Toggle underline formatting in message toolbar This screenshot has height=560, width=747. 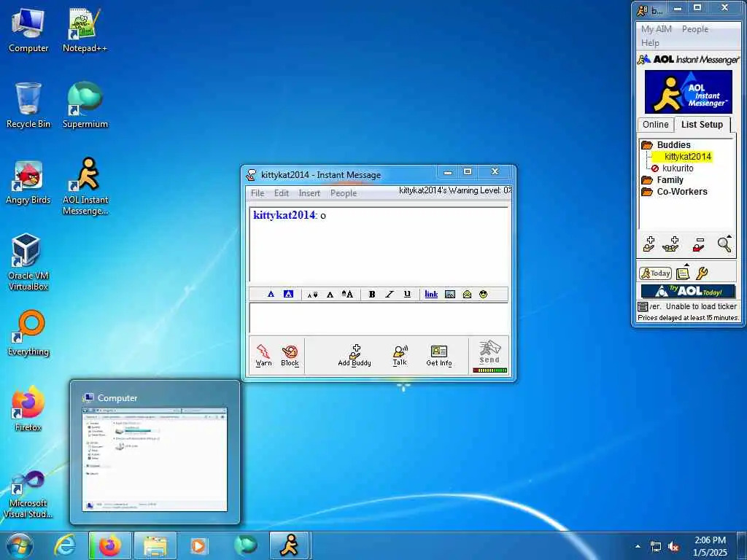[407, 295]
